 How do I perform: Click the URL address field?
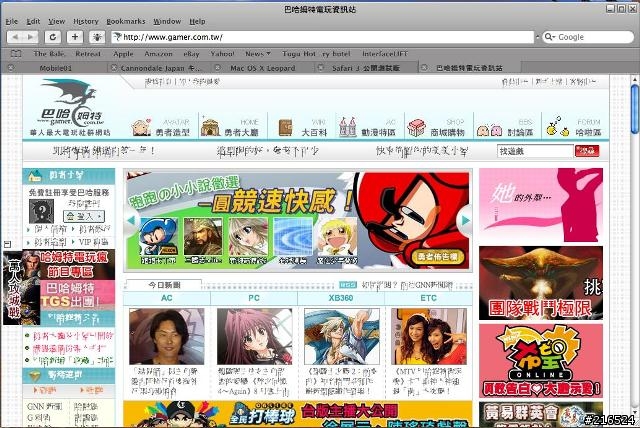(322, 37)
